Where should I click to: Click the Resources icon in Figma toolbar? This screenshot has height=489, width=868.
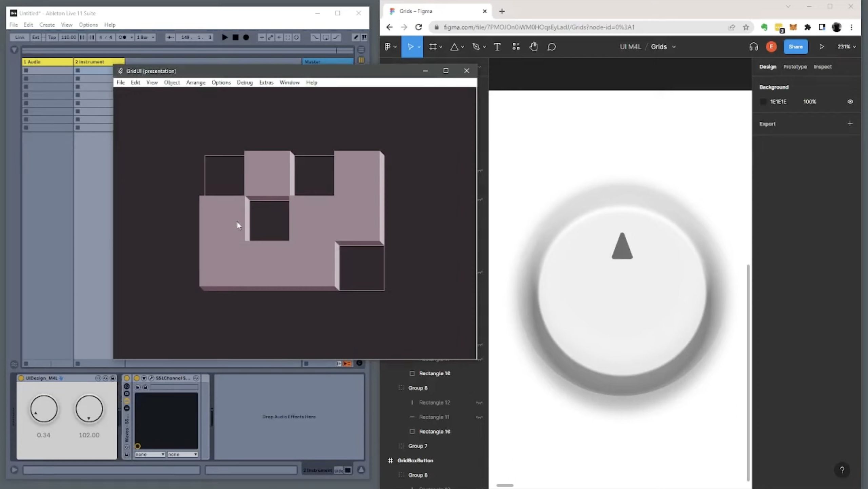(x=515, y=46)
